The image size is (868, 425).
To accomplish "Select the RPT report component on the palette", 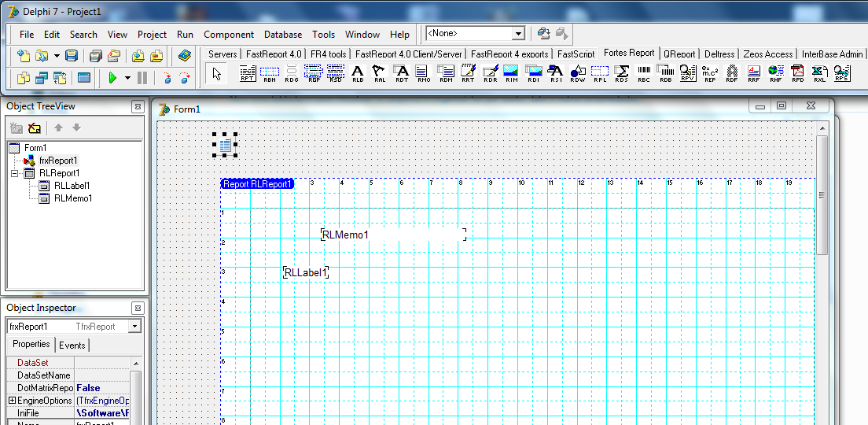I will tap(248, 72).
